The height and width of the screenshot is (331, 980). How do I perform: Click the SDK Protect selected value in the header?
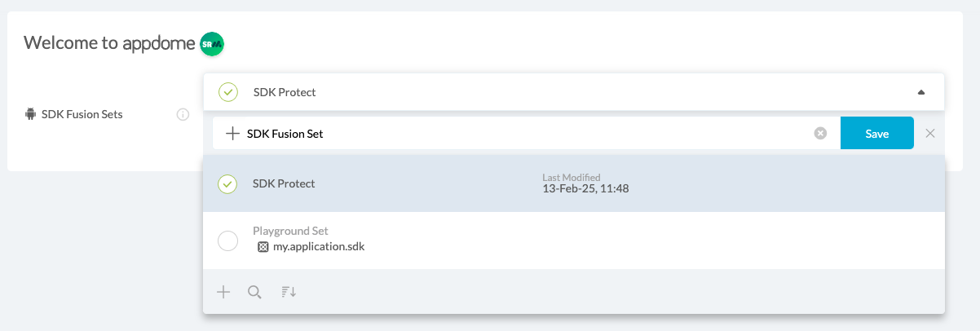(x=285, y=92)
